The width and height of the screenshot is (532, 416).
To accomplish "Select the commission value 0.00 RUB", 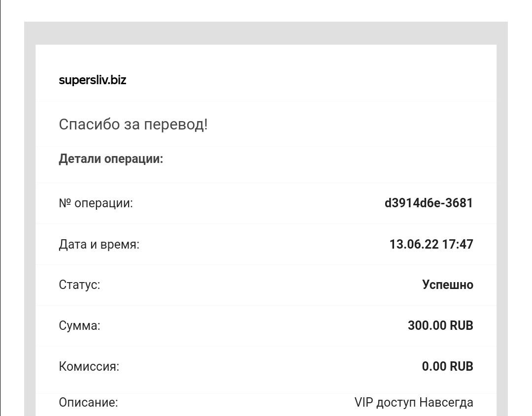I will point(447,366).
